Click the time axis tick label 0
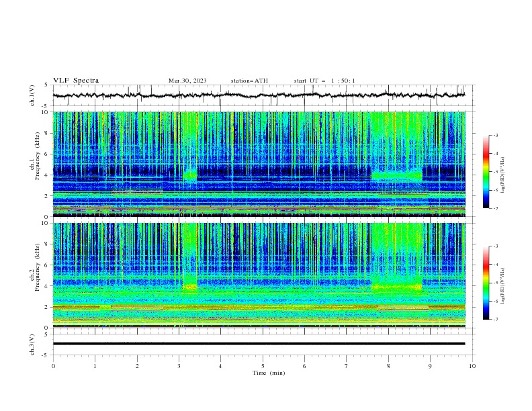Screen dimensions: 532x411 coord(53,366)
